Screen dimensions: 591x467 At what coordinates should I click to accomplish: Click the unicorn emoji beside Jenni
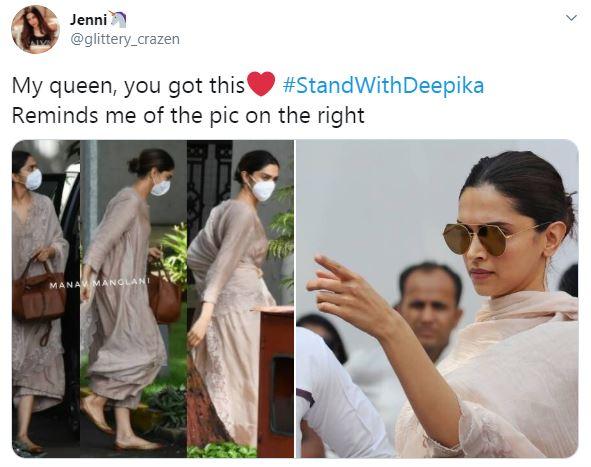pos(118,19)
